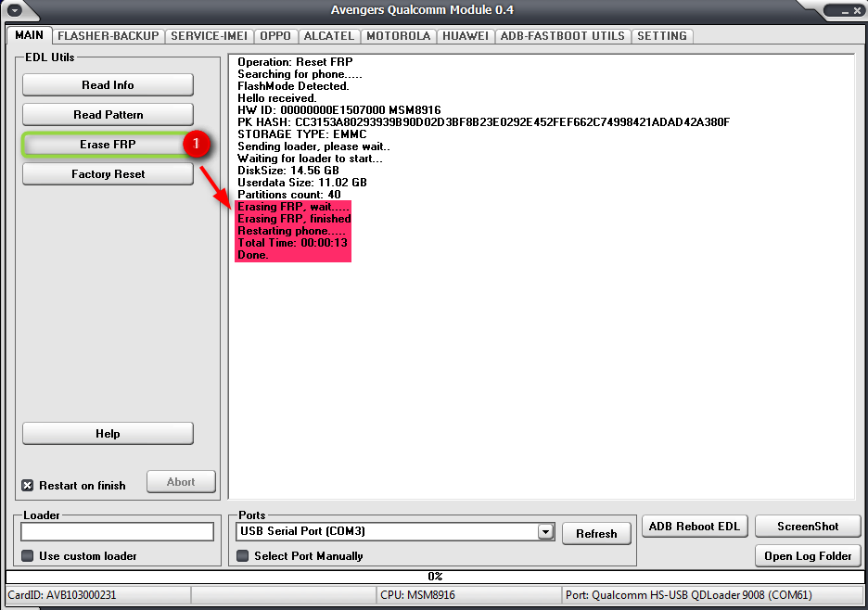The image size is (868, 610).
Task: Toggle Restart on finish checkbox
Action: click(x=27, y=486)
